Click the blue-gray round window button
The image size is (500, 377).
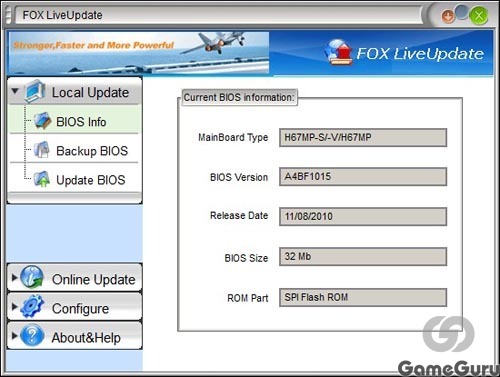pos(462,12)
